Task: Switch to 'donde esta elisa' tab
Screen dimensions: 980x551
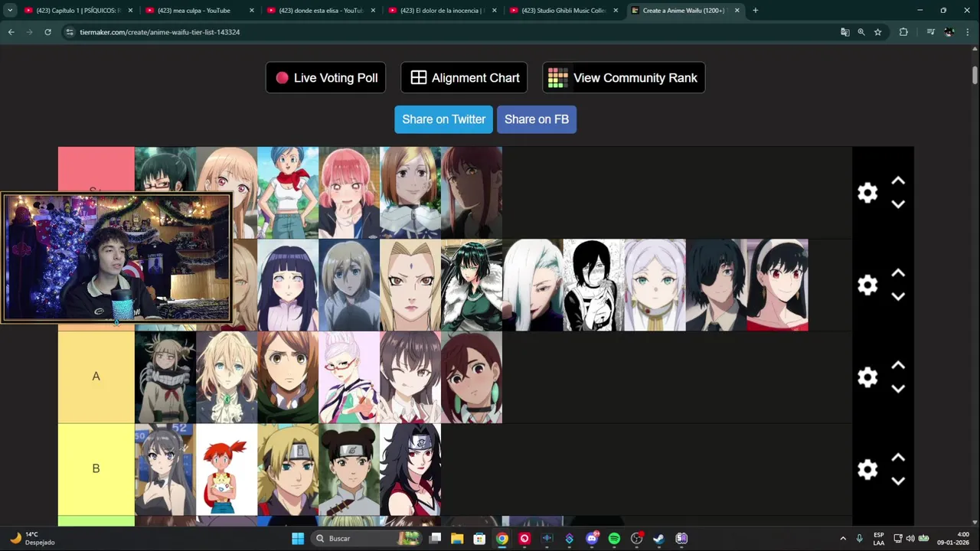Action: (319, 11)
